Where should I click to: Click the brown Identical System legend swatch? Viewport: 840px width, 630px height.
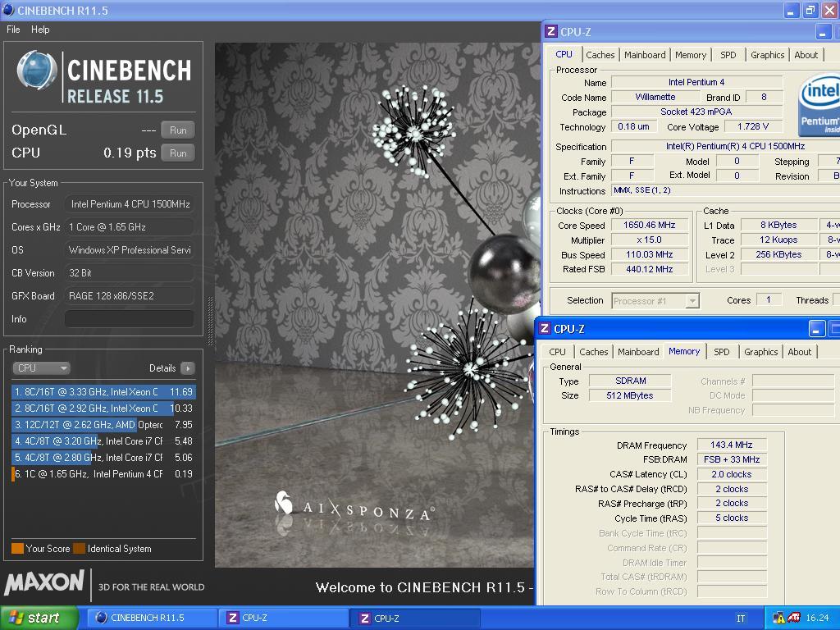(80, 549)
